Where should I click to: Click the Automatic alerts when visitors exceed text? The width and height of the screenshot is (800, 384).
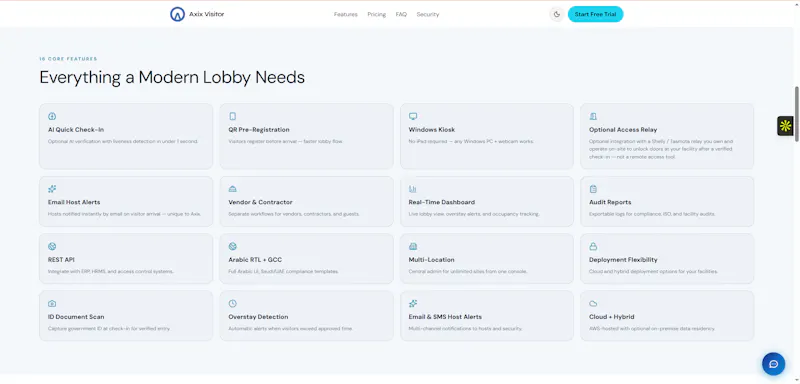click(x=290, y=329)
